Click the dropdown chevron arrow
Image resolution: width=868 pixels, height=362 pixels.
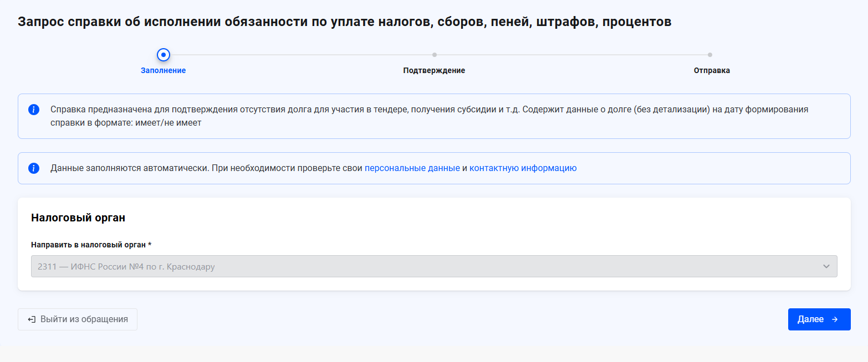click(826, 266)
